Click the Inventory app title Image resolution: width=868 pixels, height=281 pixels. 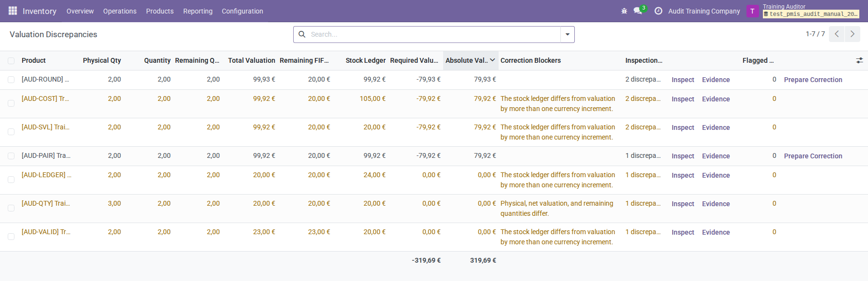[40, 11]
